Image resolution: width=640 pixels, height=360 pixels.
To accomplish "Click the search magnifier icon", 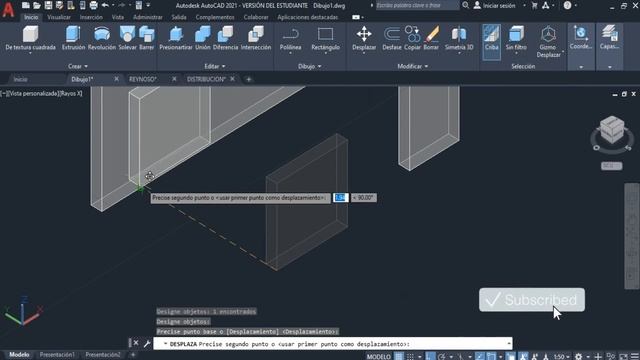I will (465, 5).
